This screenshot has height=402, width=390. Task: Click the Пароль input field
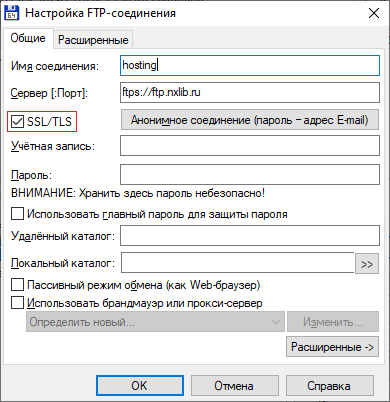(x=250, y=174)
